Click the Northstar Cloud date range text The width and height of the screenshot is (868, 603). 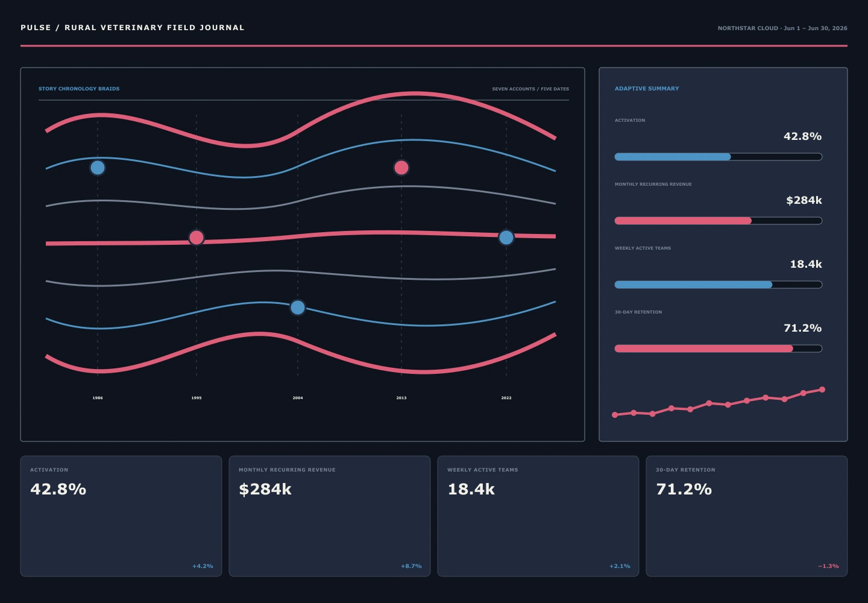click(x=782, y=28)
